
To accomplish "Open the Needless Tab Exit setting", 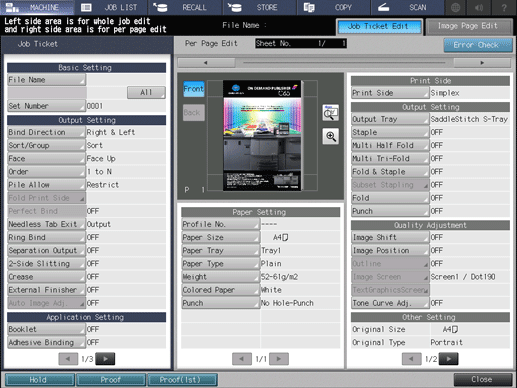I will [x=46, y=224].
